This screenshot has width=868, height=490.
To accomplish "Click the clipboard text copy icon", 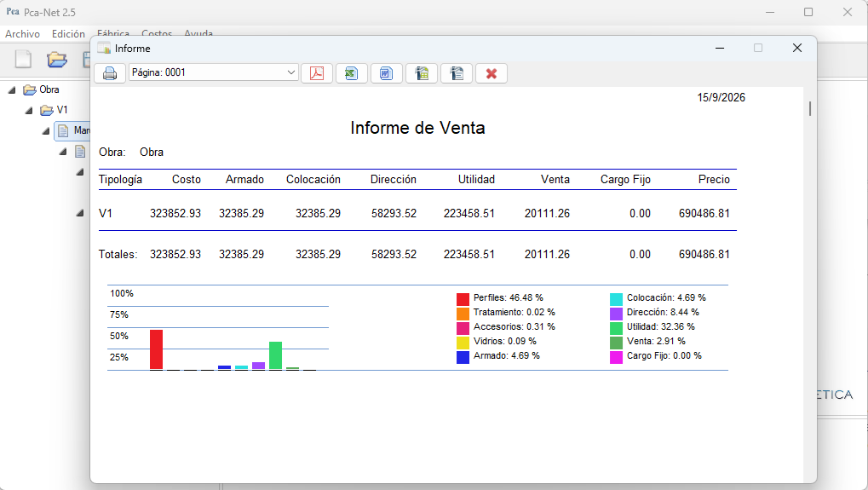I will (456, 73).
